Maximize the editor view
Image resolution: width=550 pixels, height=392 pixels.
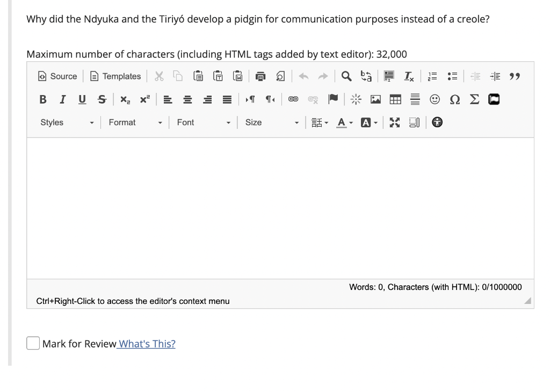point(395,122)
